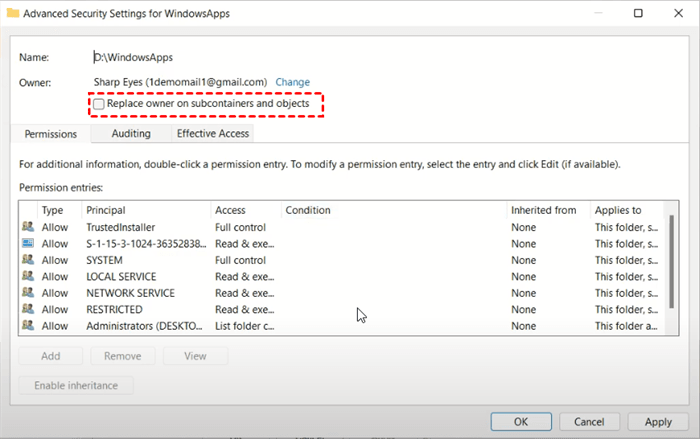Click This folder, s... in TrustedInstaller row
The height and width of the screenshot is (439, 700).
tap(626, 227)
